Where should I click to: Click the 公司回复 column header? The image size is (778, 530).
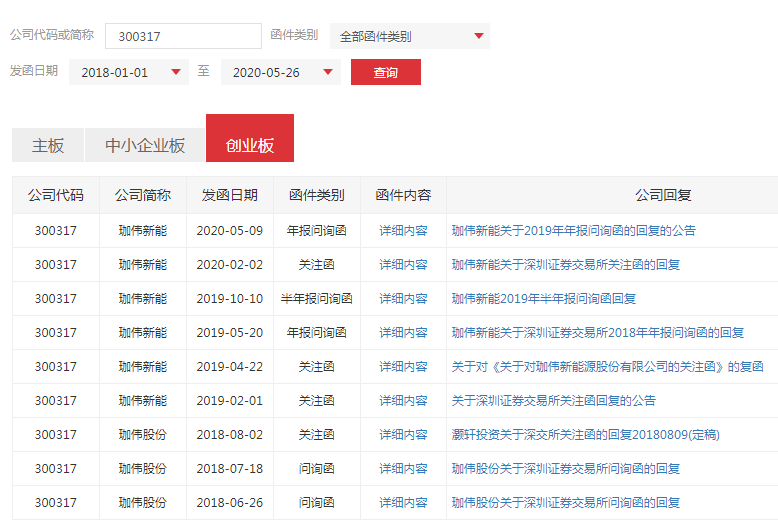663,195
